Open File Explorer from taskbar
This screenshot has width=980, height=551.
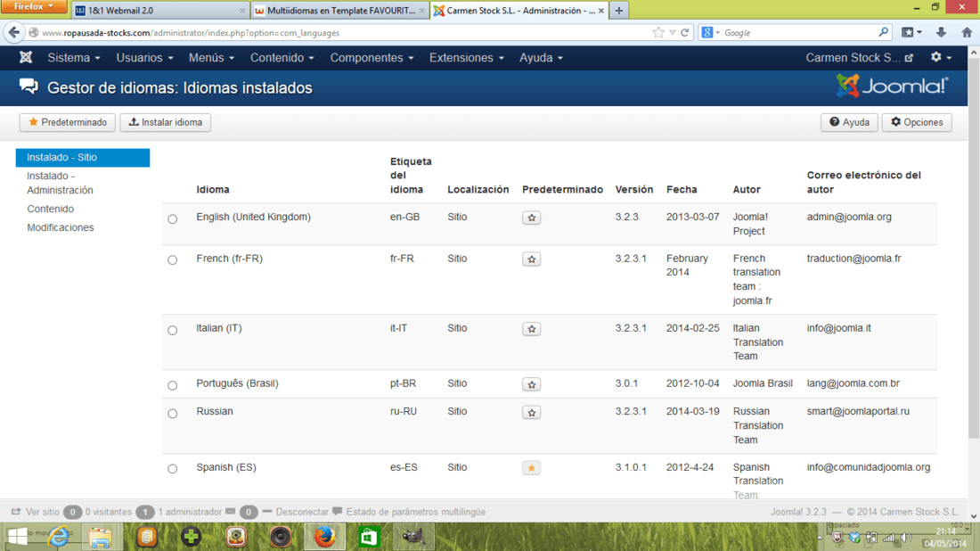(x=101, y=537)
